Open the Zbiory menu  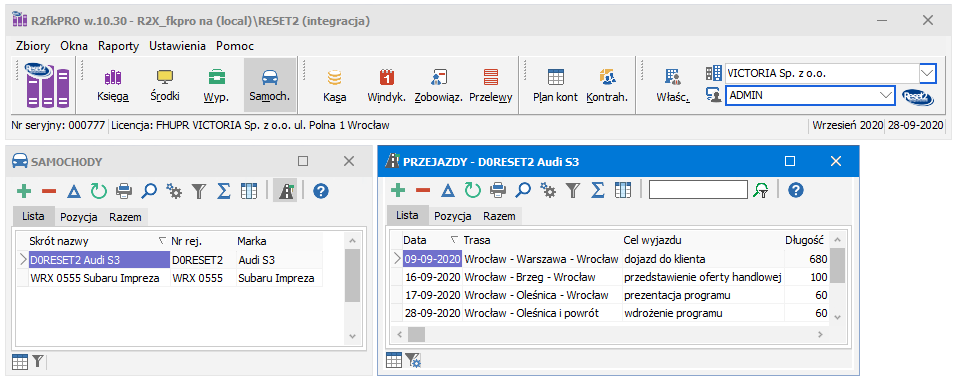tap(34, 46)
